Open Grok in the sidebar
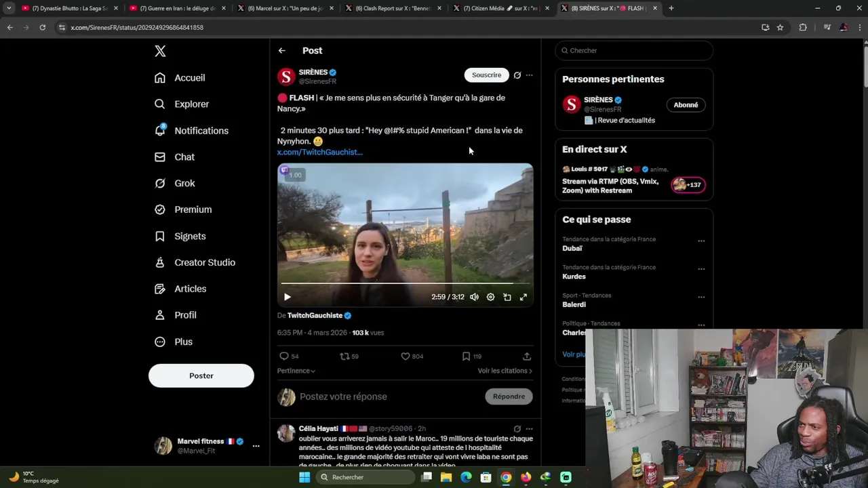Screen dimensions: 868x488 click(174, 184)
